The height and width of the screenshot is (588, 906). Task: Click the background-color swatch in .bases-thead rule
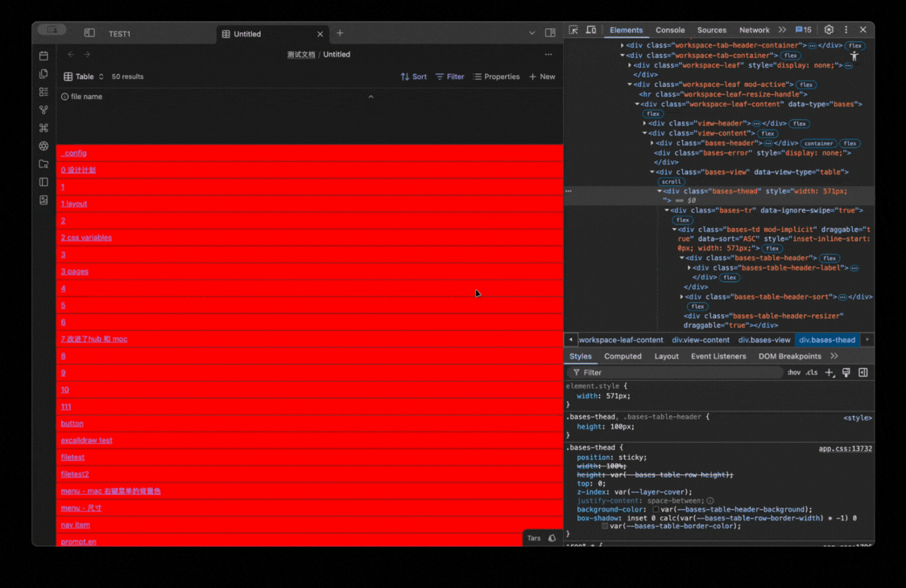tap(656, 510)
